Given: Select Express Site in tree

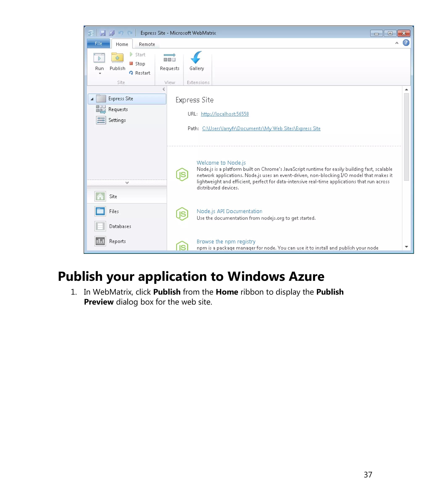Looking at the screenshot, I should click(127, 99).
